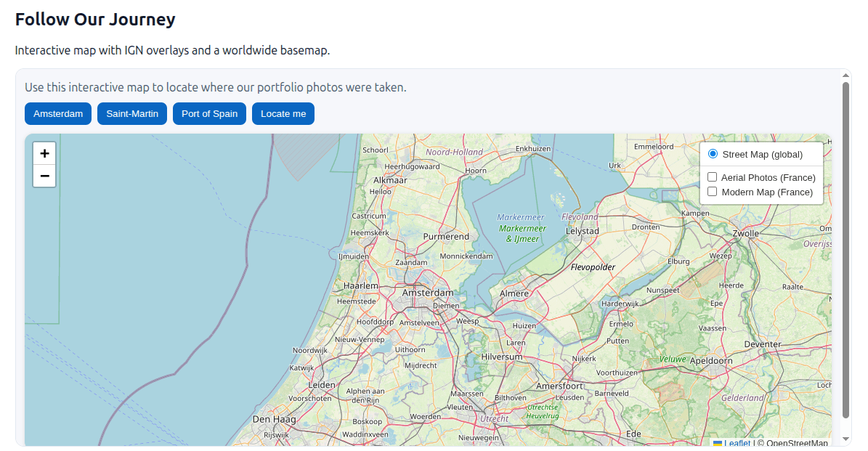Click the Ukraine flag icon beside Leaflet
Viewport: 868px width, 451px height.
click(717, 443)
